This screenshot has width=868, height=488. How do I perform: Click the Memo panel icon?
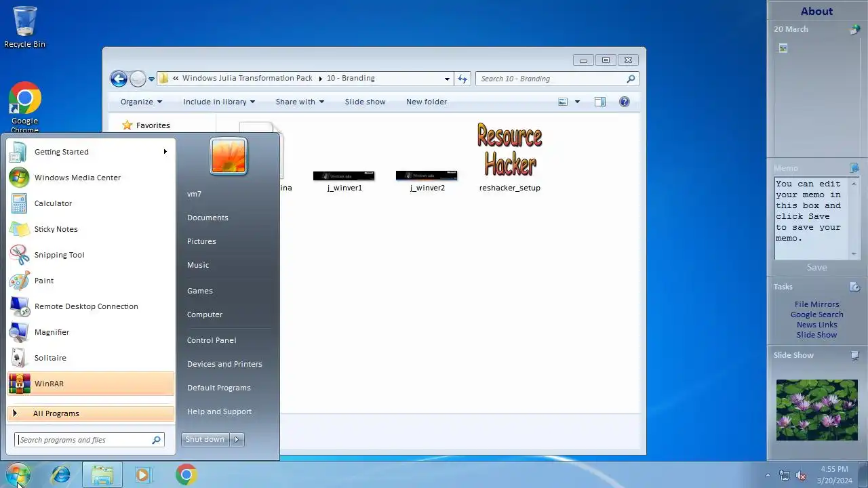pyautogui.click(x=854, y=168)
